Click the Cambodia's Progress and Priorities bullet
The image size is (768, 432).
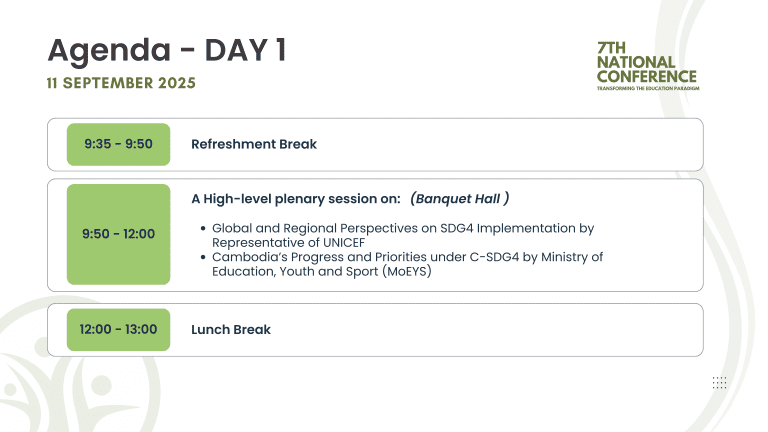click(407, 264)
